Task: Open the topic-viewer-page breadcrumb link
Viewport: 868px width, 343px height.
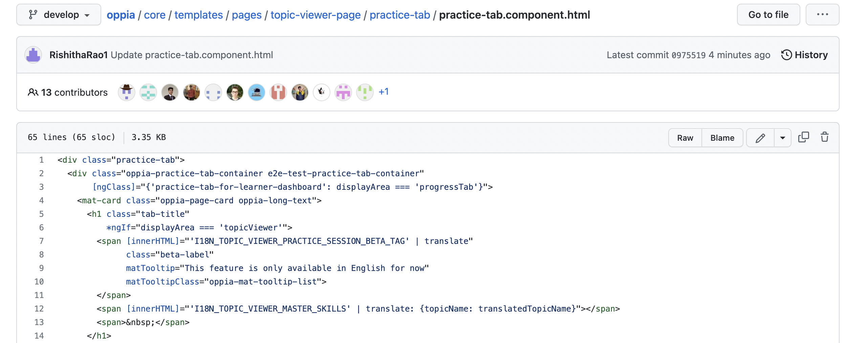Action: 315,15
